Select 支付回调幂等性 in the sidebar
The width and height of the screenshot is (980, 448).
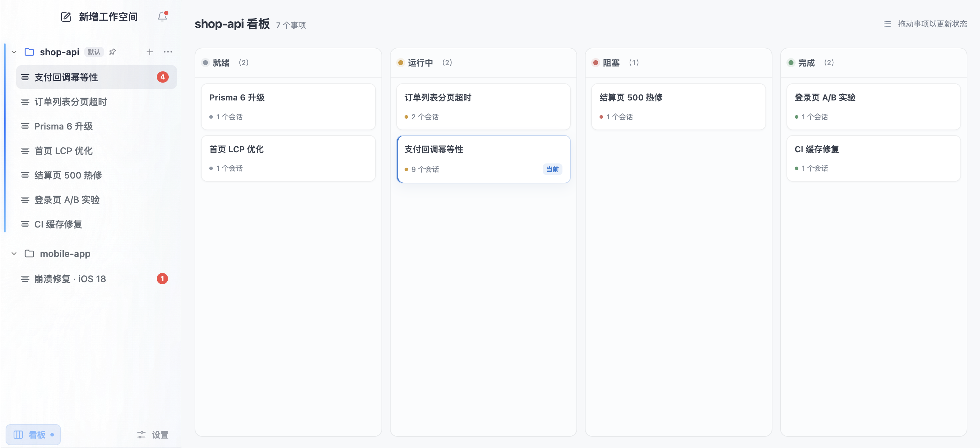[96, 77]
